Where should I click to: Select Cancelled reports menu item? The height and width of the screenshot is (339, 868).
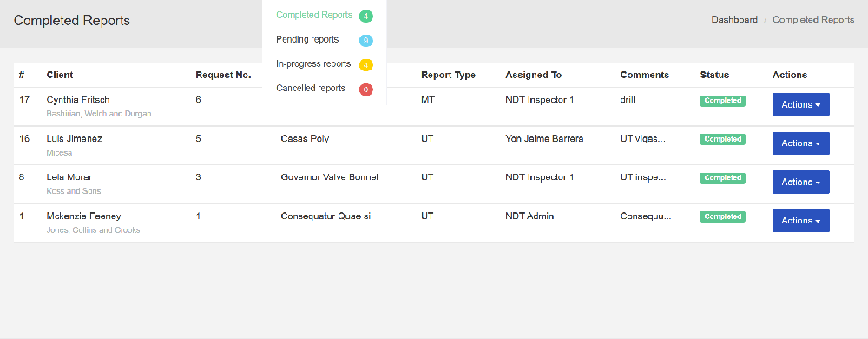tap(311, 88)
